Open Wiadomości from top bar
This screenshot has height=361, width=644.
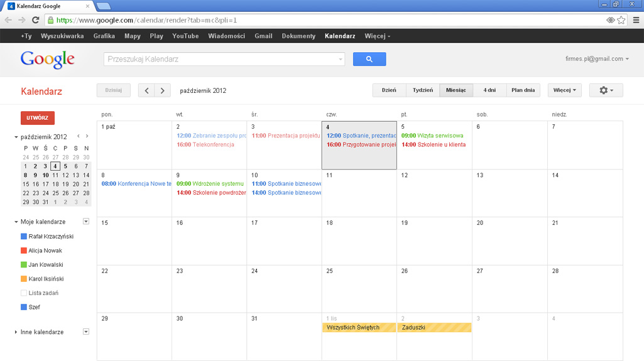pyautogui.click(x=226, y=36)
